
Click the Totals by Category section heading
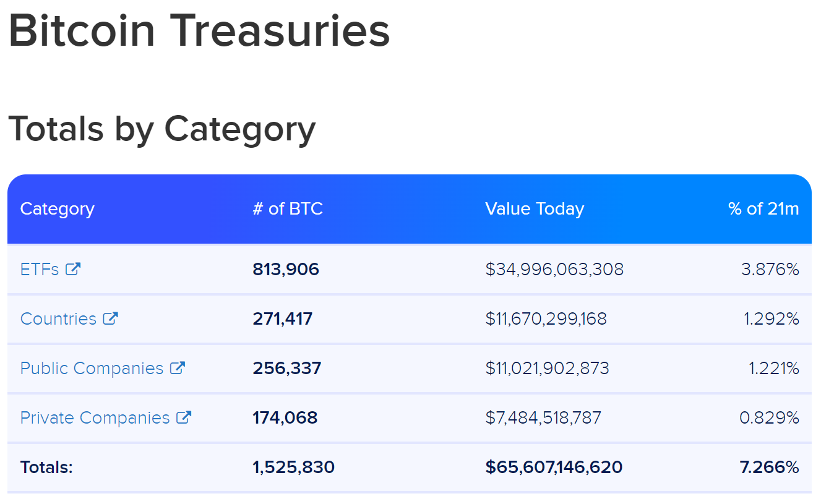pyautogui.click(x=162, y=129)
